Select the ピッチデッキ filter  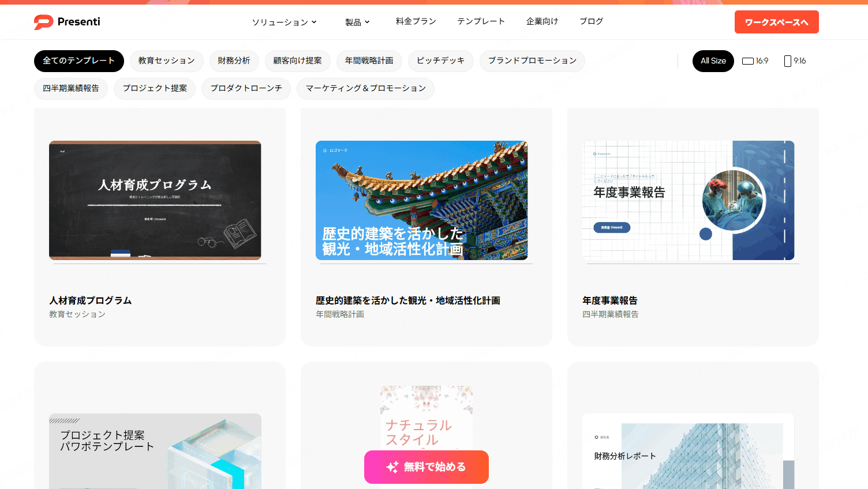[x=441, y=61]
